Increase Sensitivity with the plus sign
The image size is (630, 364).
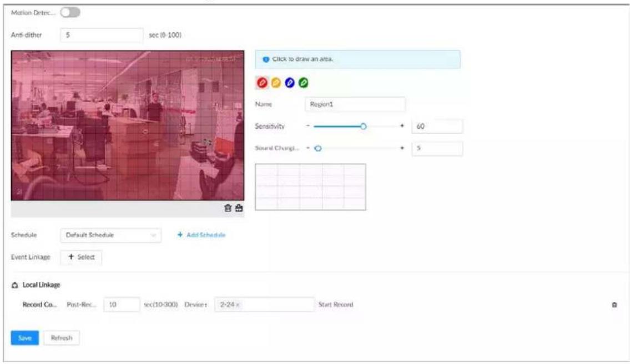tap(402, 126)
